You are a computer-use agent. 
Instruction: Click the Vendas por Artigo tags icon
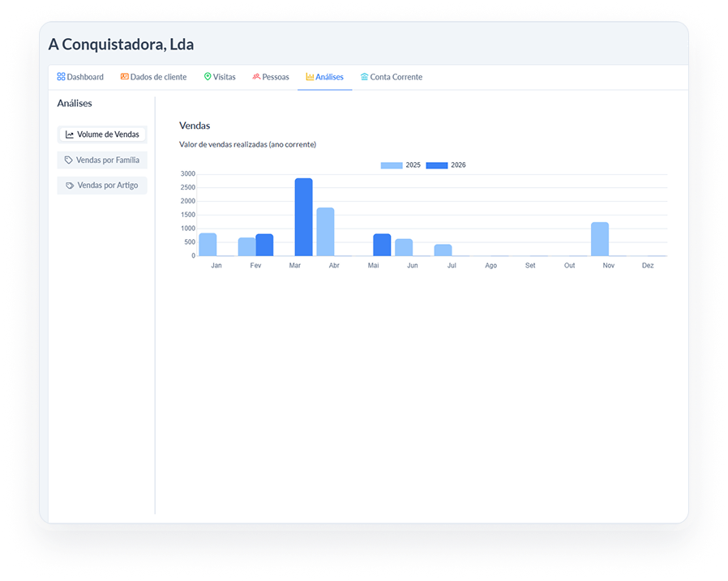[x=70, y=186]
